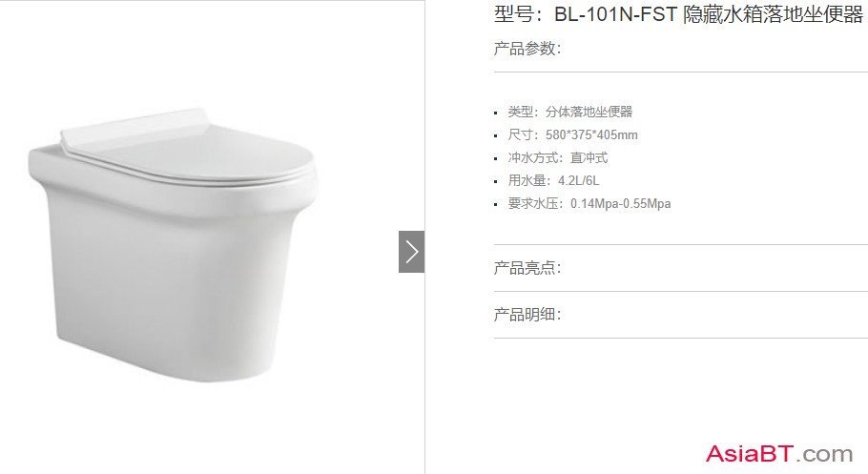The image size is (868, 474).
Task: Click bullet marker beside 要求水压 entry
Action: click(x=496, y=205)
